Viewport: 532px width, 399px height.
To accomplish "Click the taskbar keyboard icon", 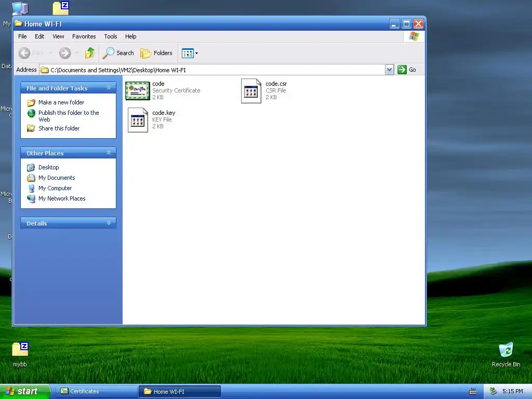I will (x=473, y=392).
